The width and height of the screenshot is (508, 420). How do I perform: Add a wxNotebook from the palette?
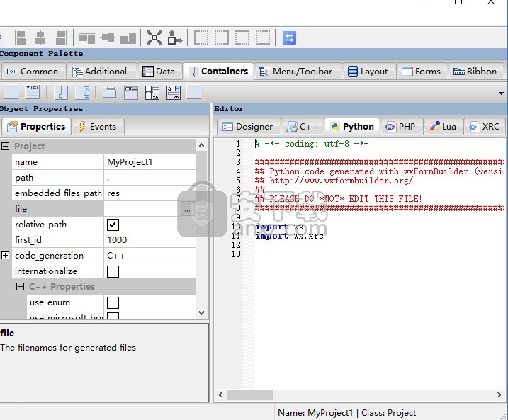[x=110, y=93]
